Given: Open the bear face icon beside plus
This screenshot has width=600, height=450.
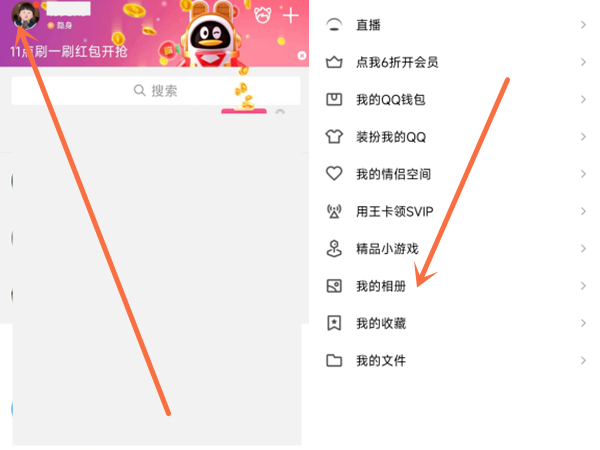Looking at the screenshot, I should pyautogui.click(x=263, y=15).
